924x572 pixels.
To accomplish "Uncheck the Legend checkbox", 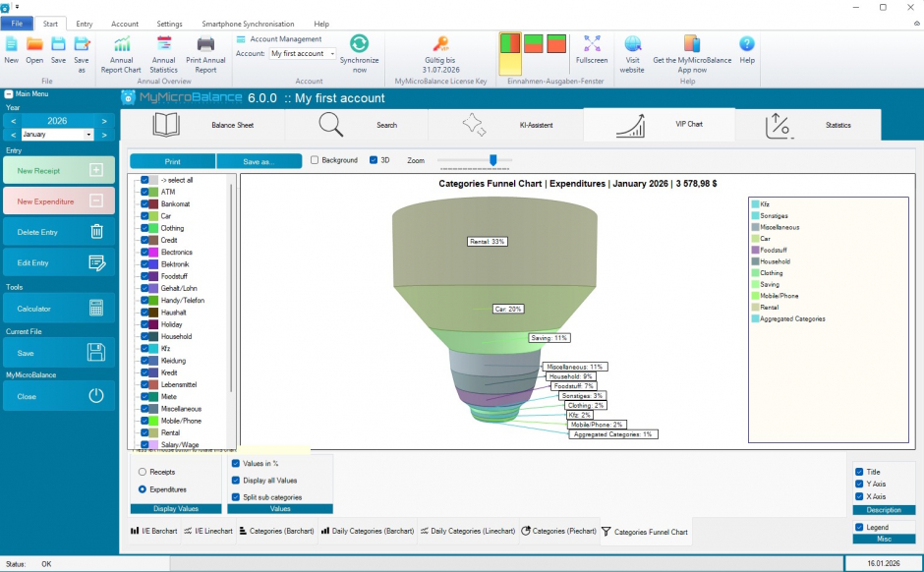I will 859,528.
